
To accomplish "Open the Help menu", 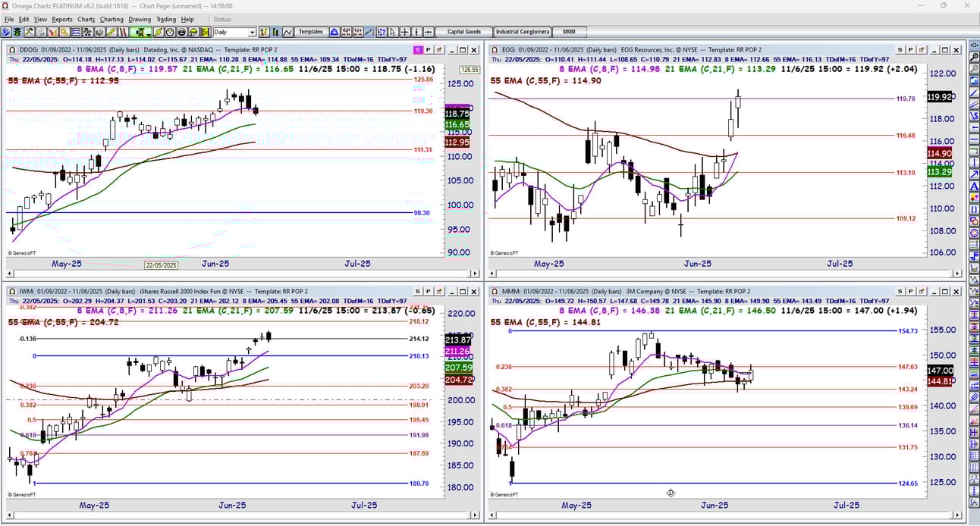I will (x=187, y=19).
